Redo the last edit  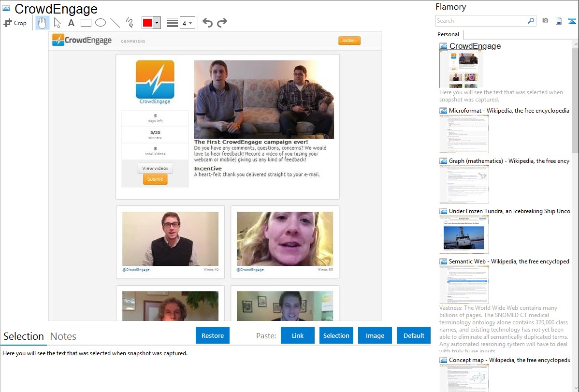(x=222, y=23)
